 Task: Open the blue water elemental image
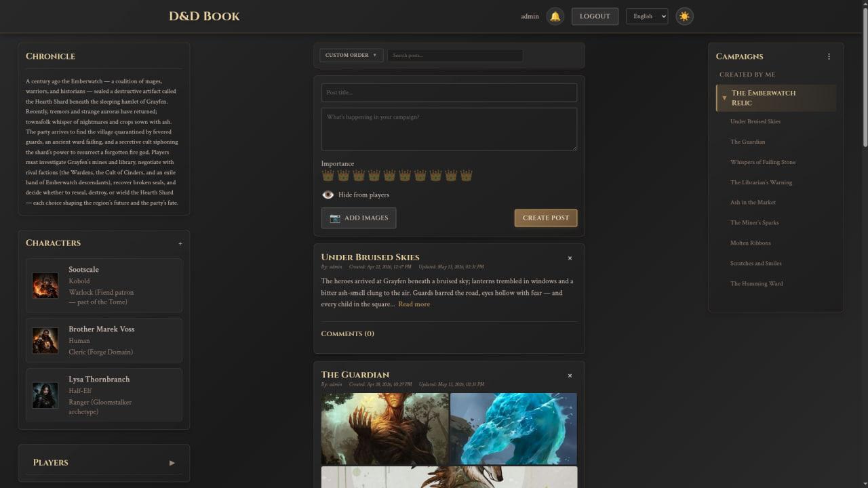513,429
